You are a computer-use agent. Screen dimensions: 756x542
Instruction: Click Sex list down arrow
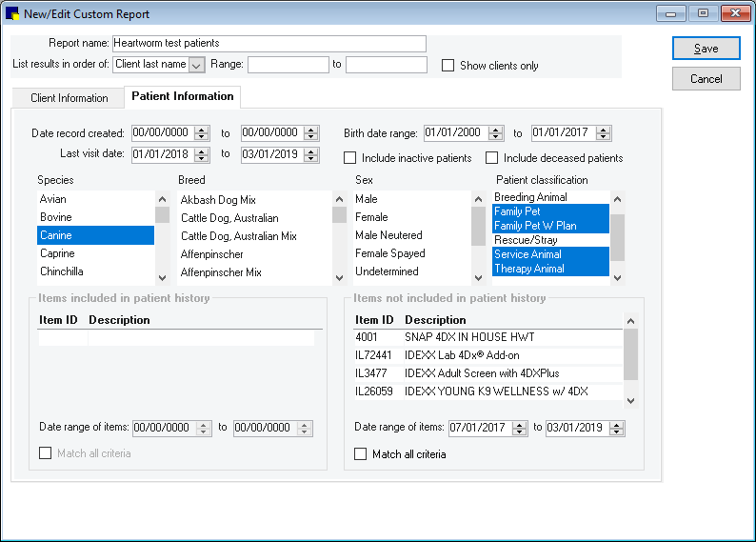coord(478,278)
